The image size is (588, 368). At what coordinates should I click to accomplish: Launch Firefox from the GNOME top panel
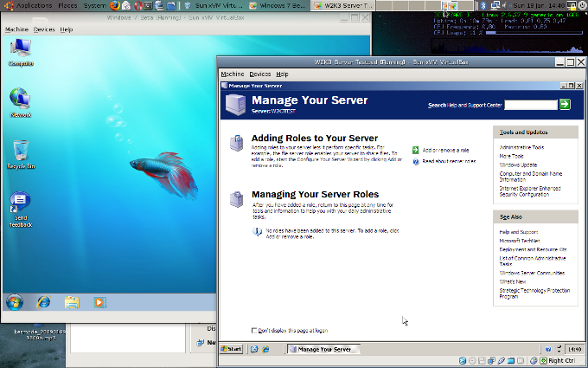(115, 5)
